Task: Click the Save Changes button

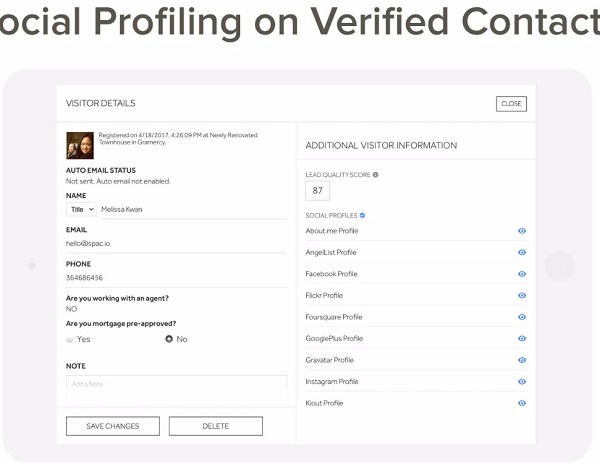Action: (112, 426)
